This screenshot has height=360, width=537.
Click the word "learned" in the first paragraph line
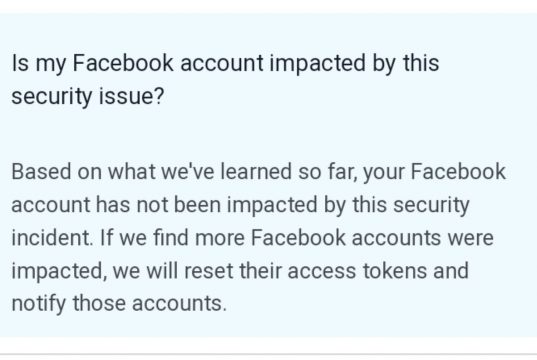[x=256, y=172]
